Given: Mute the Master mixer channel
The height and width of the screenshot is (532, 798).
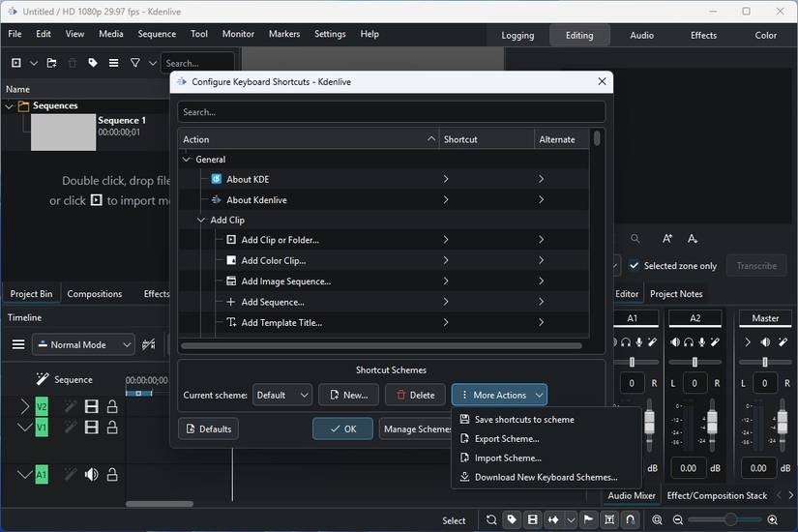Looking at the screenshot, I should pos(765,342).
